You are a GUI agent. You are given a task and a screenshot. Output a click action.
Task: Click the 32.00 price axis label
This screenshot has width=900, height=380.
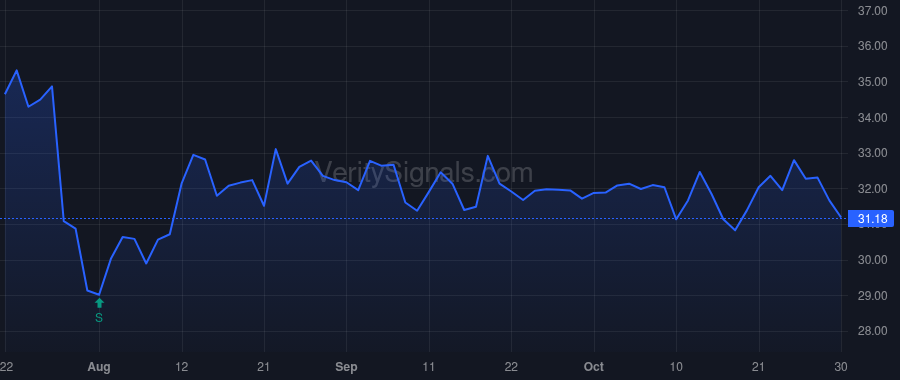[x=872, y=189]
